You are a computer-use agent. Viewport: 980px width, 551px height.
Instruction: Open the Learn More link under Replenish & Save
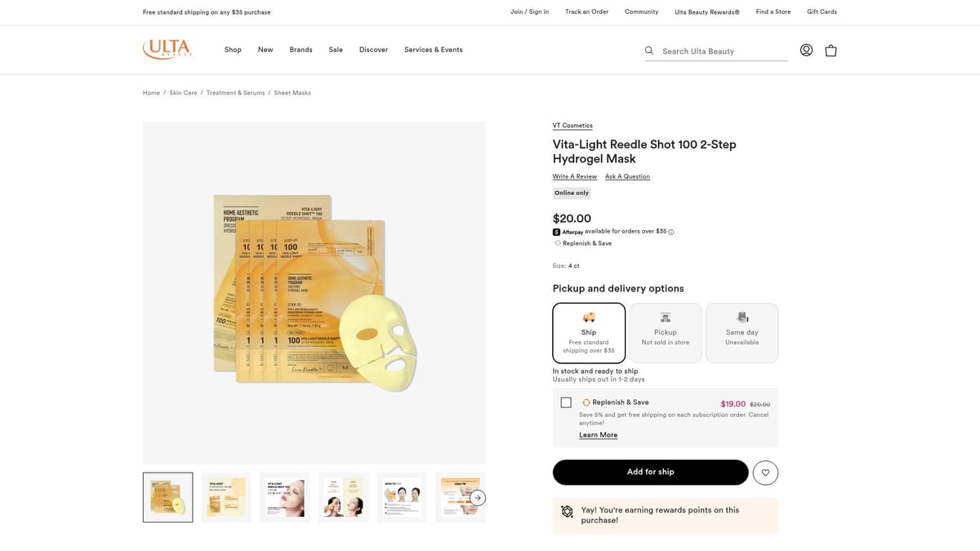pyautogui.click(x=599, y=434)
